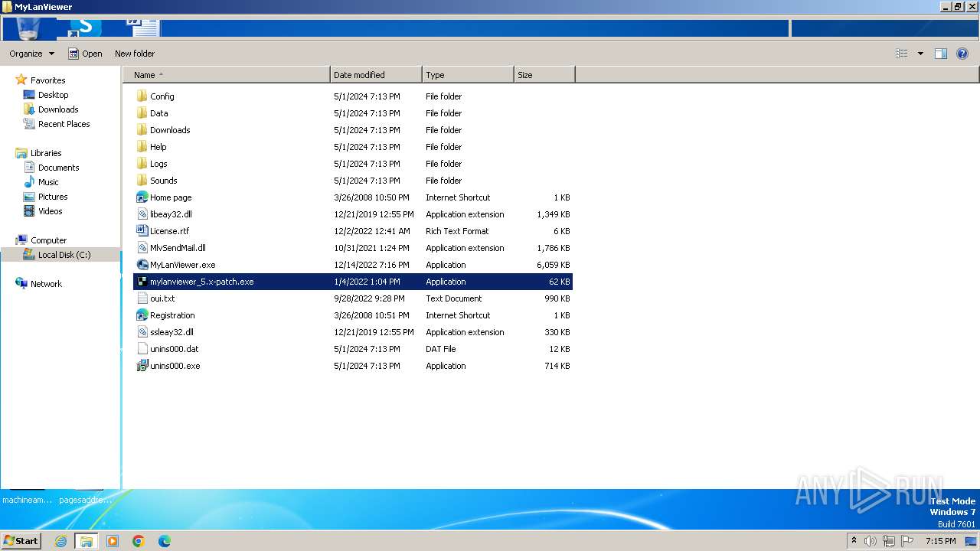This screenshot has height=551, width=980.
Task: Select the Help folder icon
Action: point(142,147)
